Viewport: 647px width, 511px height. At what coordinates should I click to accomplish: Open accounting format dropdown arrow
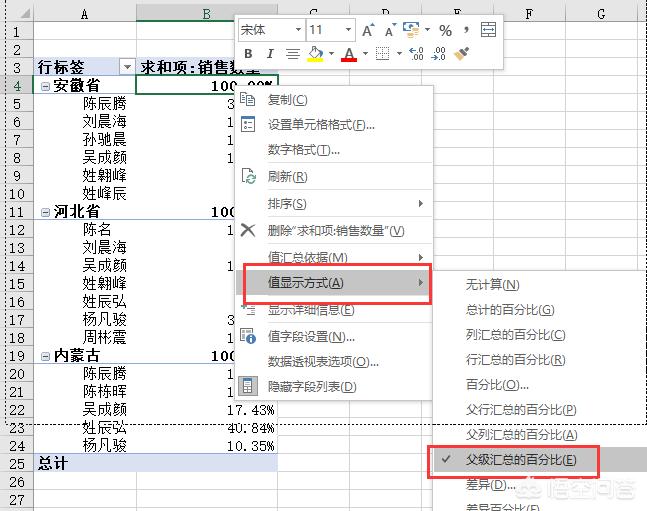pos(427,30)
